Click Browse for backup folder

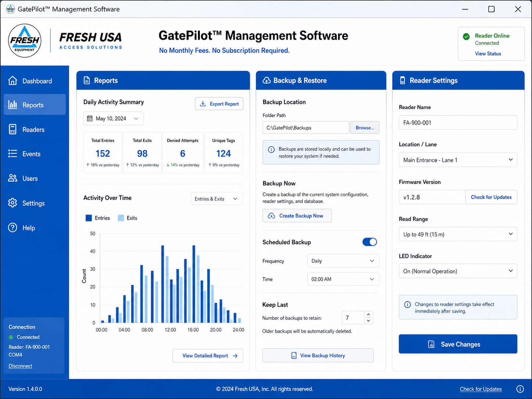(x=365, y=127)
